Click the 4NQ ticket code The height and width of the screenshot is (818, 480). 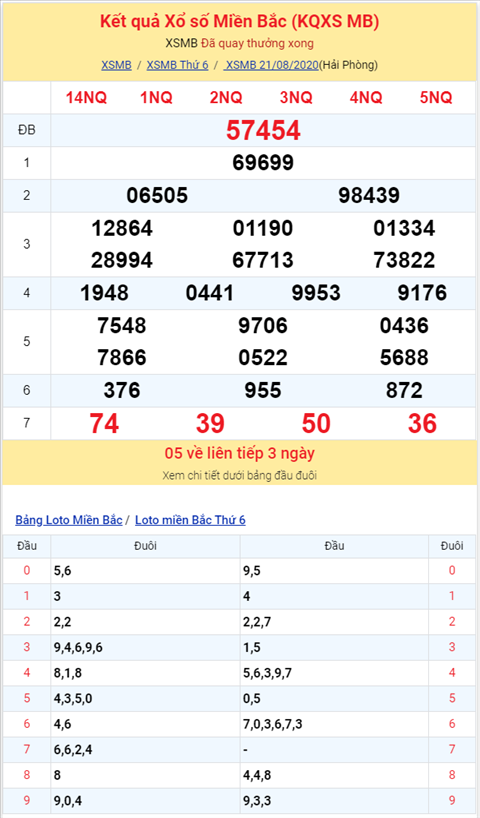point(366,98)
